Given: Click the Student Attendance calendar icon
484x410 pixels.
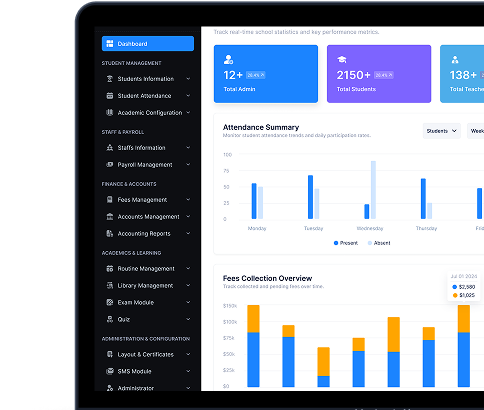Looking at the screenshot, I should pyautogui.click(x=110, y=96).
